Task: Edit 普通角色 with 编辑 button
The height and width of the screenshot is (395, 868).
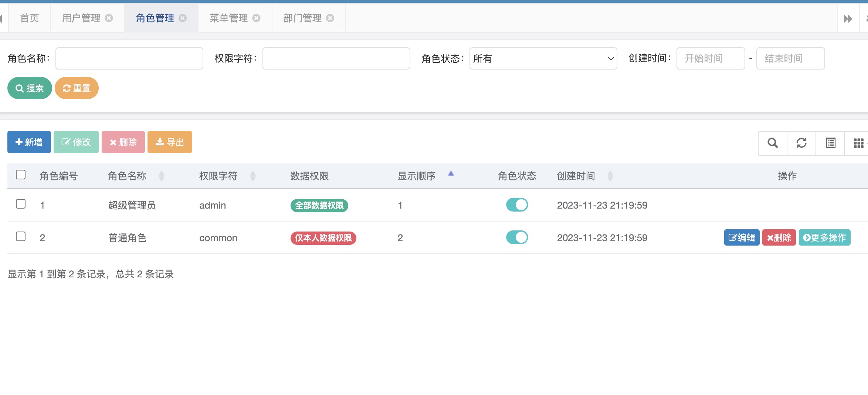Action: click(742, 237)
